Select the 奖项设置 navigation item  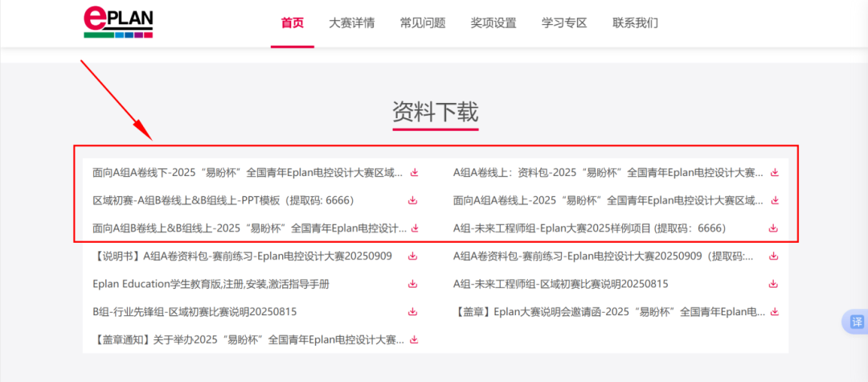493,23
